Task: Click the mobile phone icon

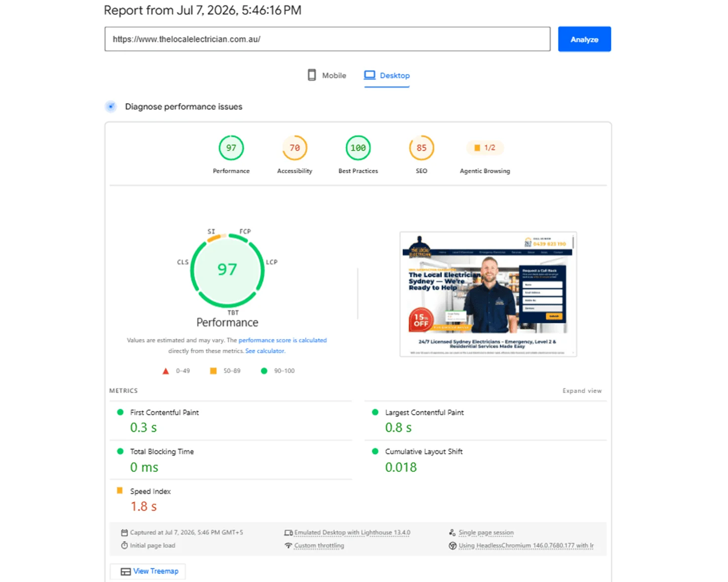Action: tap(312, 75)
